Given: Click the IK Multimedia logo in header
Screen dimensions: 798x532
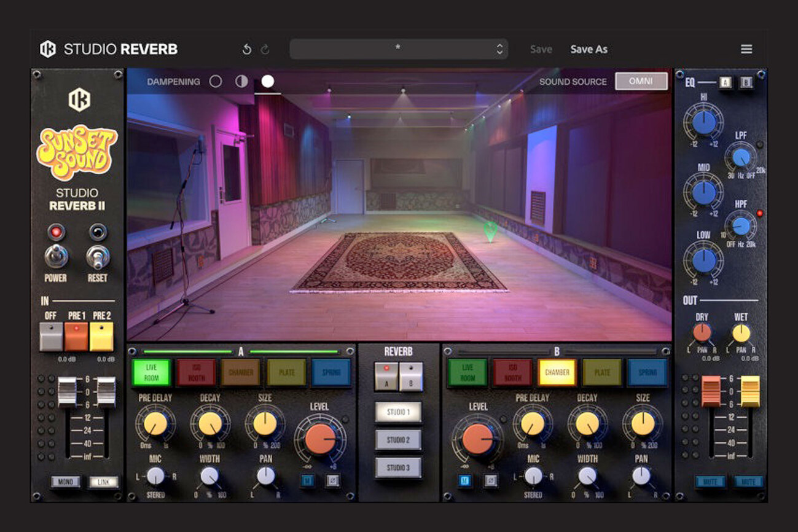Looking at the screenshot, I should click(x=48, y=49).
